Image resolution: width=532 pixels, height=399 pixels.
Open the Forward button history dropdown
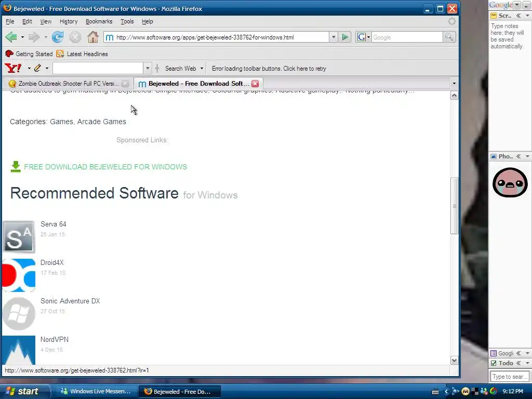[46, 37]
